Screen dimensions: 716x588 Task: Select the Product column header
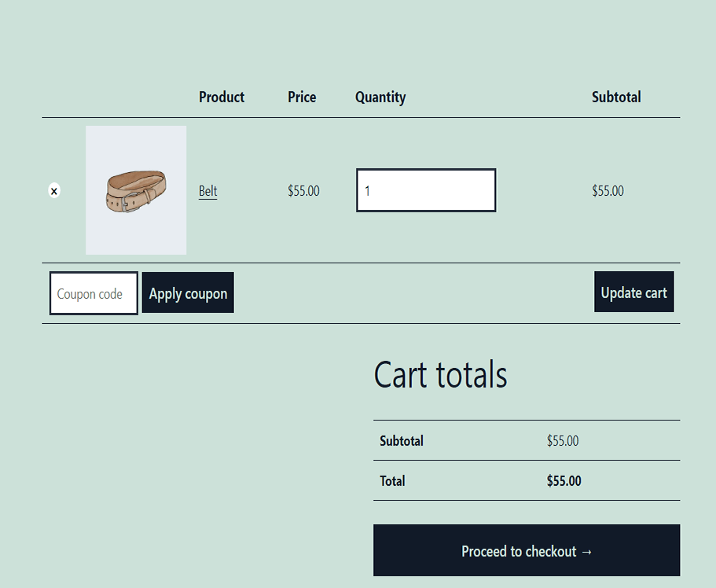222,97
